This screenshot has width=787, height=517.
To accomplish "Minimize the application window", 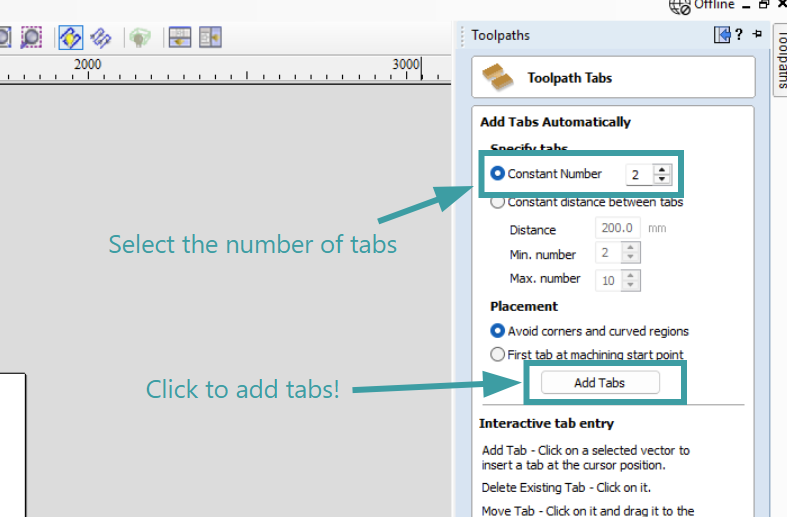I will click(746, 6).
